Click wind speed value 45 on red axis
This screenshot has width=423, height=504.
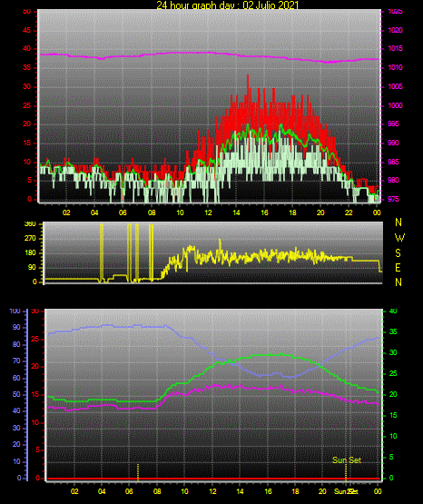27,30
